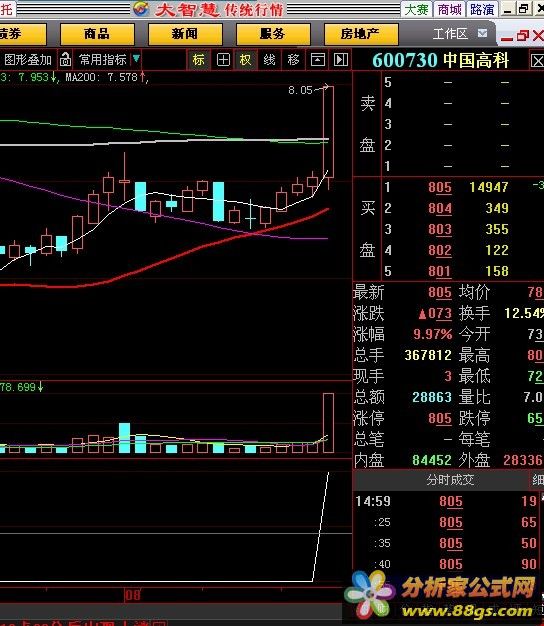Open the 商城 store button

tap(449, 9)
